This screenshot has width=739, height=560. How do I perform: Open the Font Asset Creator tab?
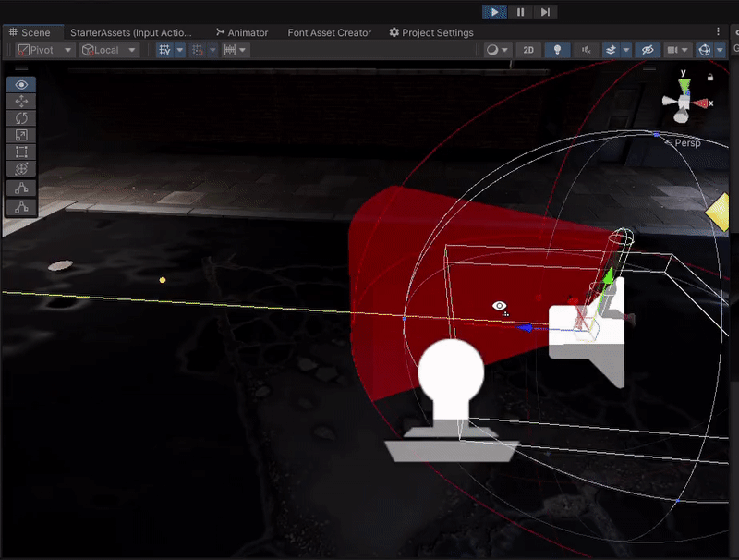(329, 32)
